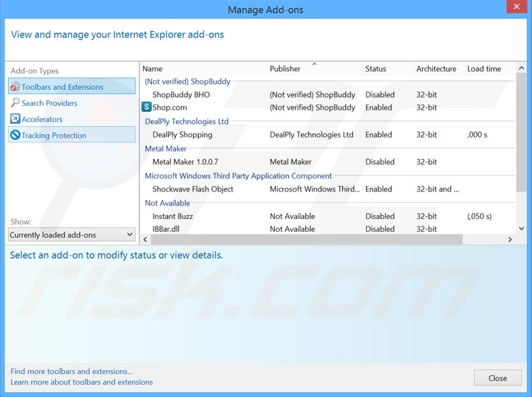Click the horizontal scrollbar thumb
This screenshot has width=532, height=397.
(x=306, y=239)
